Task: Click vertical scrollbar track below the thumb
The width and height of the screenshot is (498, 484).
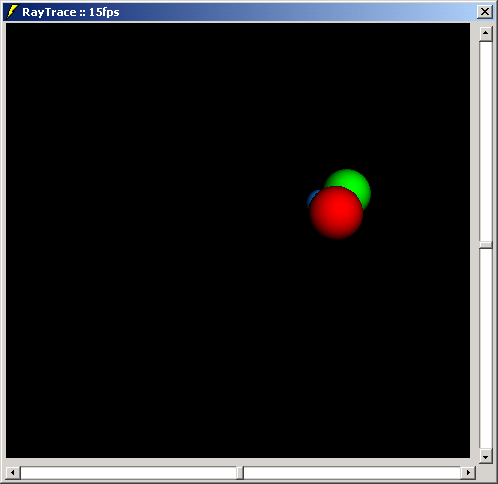Action: coord(486,349)
